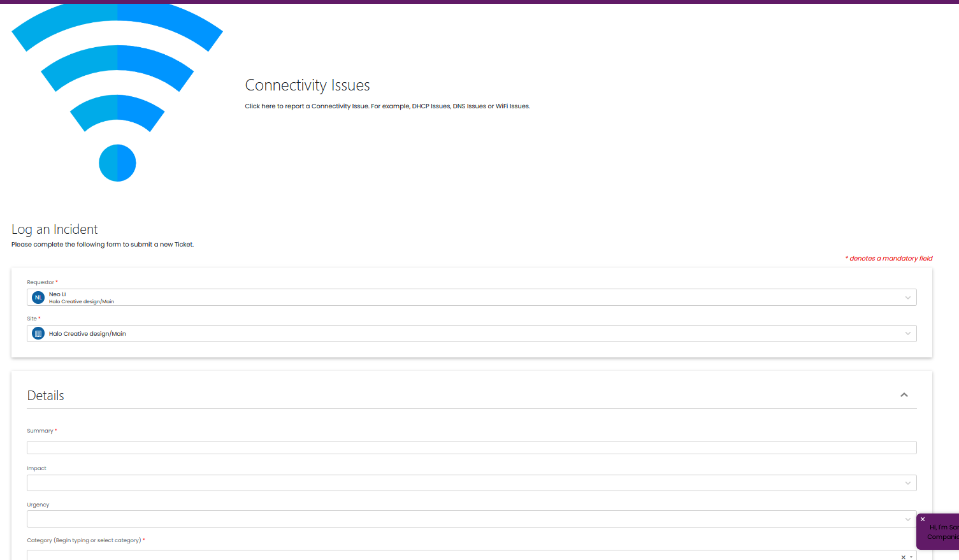959x560 pixels.
Task: Collapse the Details section using its chevron
Action: point(904,395)
